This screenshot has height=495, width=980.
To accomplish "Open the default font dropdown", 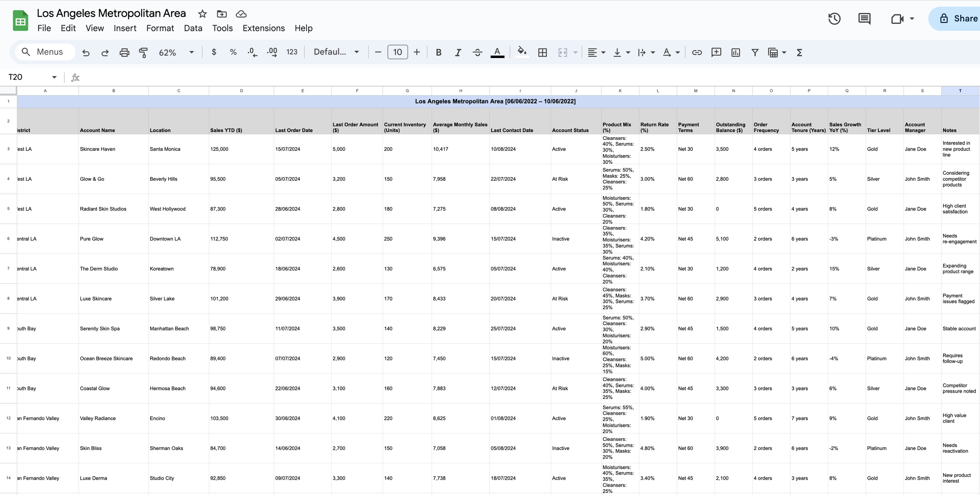I will tap(336, 52).
